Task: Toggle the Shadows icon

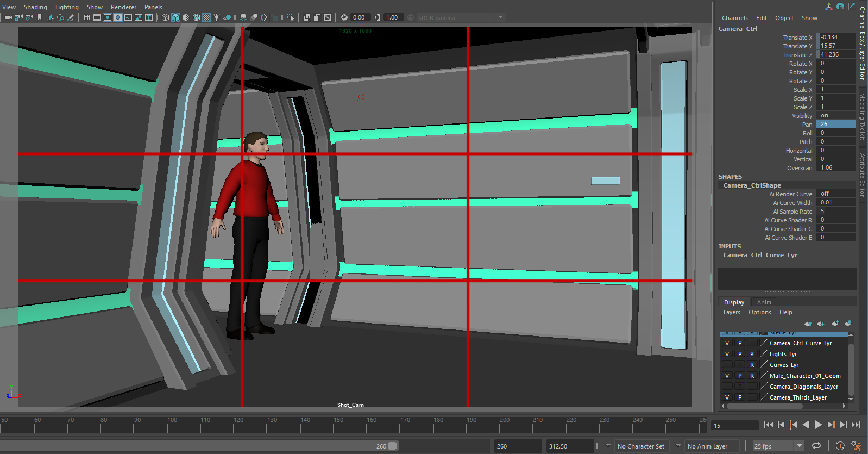Action: point(227,17)
